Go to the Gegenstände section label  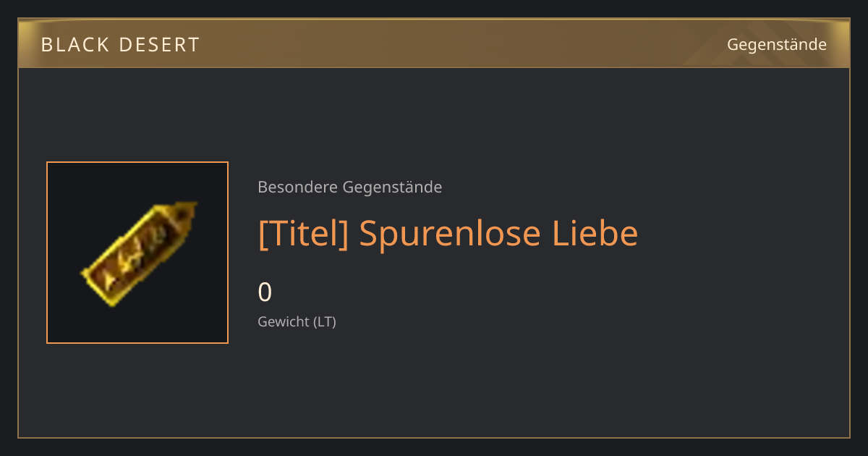(x=776, y=44)
